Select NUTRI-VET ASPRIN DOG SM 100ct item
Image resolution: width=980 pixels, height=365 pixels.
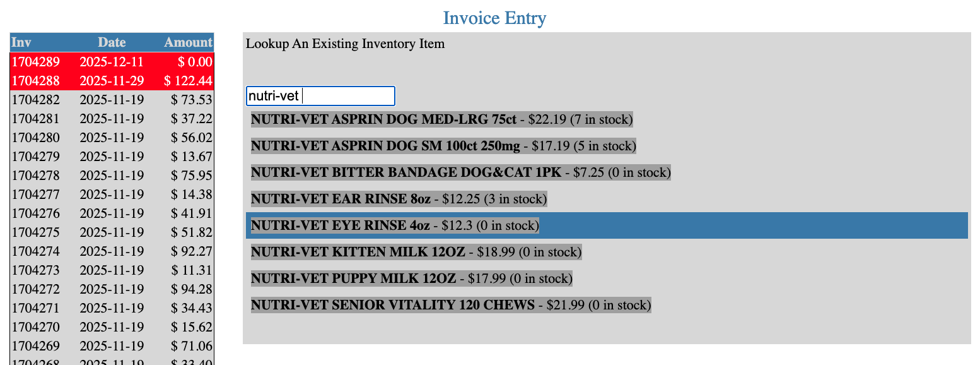pos(443,146)
